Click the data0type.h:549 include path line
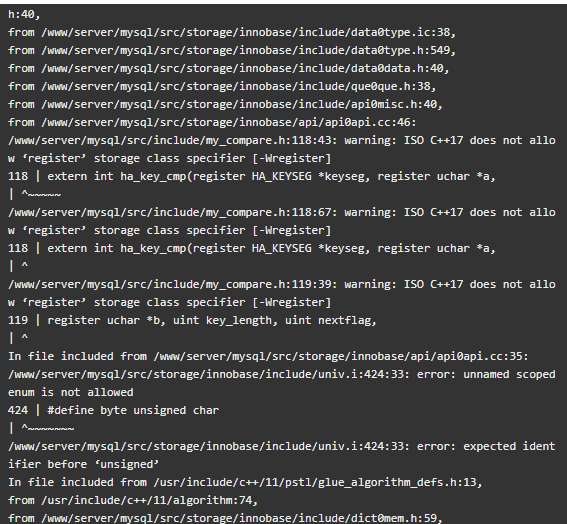Viewport: 567px width, 524px height. pyautogui.click(x=232, y=51)
